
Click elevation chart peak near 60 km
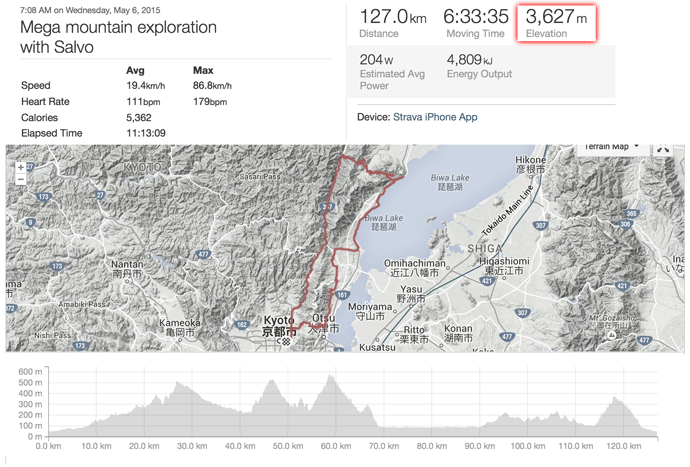(x=330, y=377)
